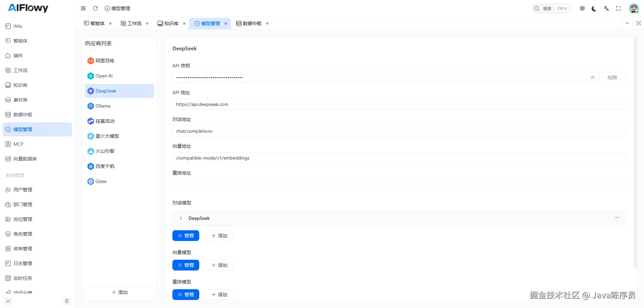Open 角色管理 in the sidebar

[37, 234]
